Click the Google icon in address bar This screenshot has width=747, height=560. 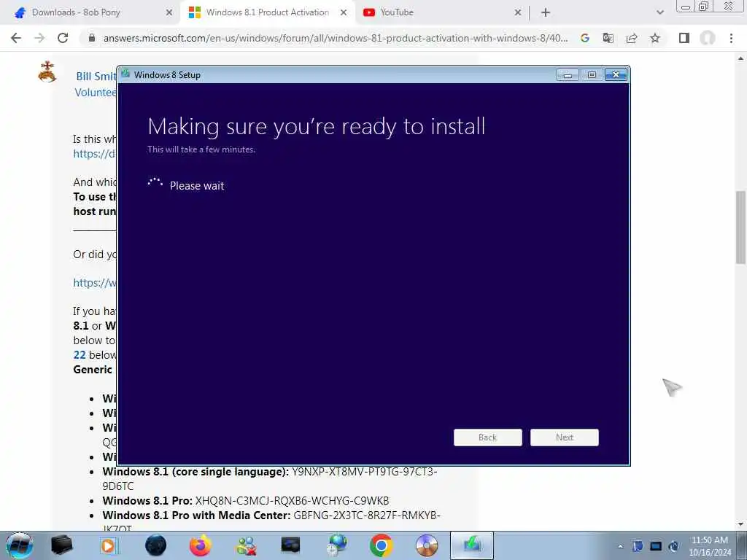pos(585,38)
